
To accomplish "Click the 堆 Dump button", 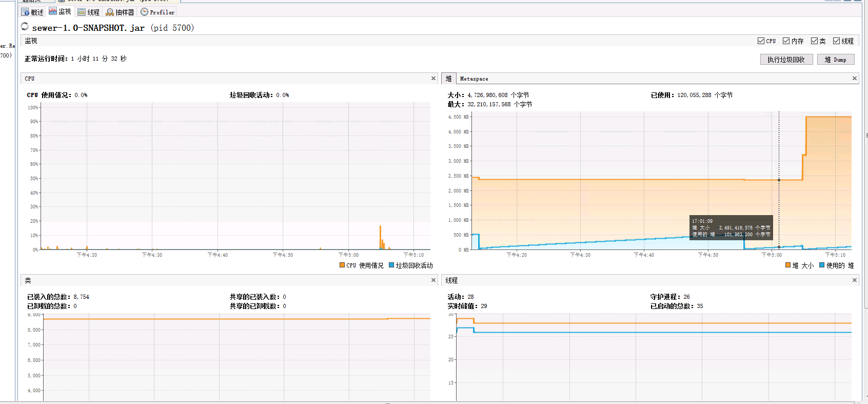I will (836, 60).
